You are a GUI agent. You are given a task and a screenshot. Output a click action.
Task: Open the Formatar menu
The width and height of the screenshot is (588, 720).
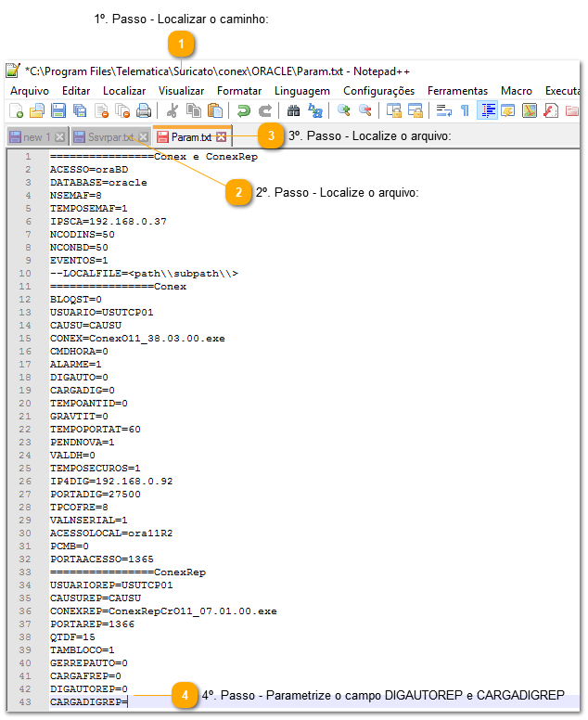(x=239, y=91)
